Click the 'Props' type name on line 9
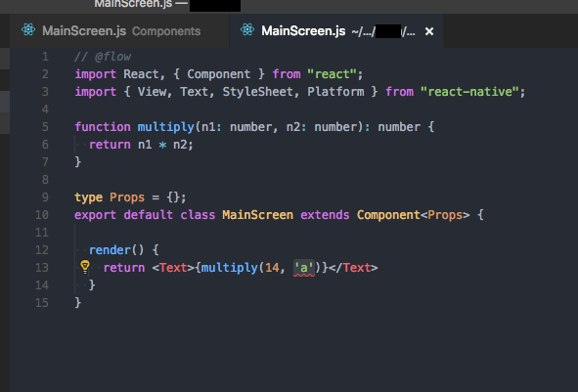 pos(127,197)
